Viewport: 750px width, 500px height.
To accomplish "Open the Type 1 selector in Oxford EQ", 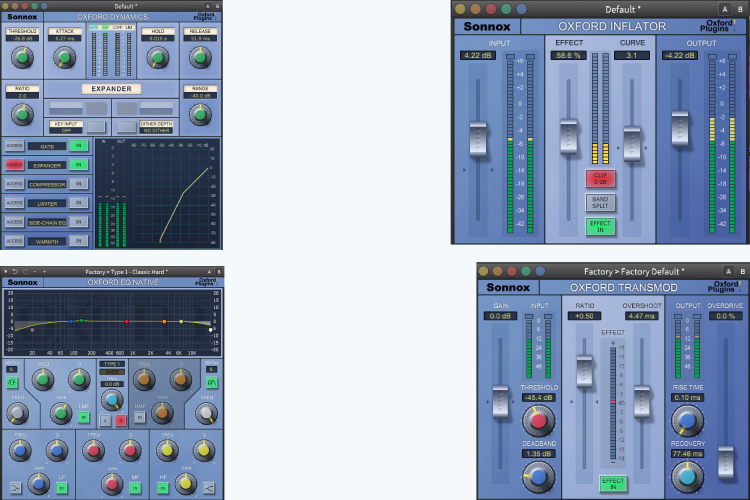I will [x=112, y=364].
